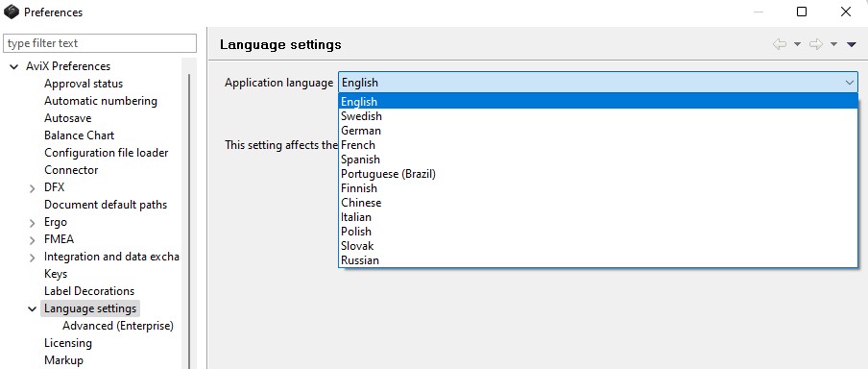Open the preferences view menu triangle
Screen dimensions: 868x369
coord(852,44)
